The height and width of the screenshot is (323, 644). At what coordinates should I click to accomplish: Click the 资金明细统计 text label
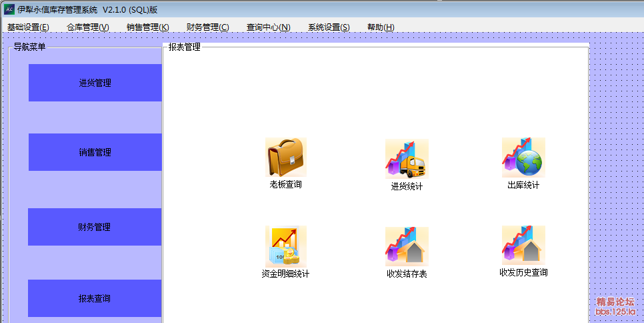[x=286, y=274]
